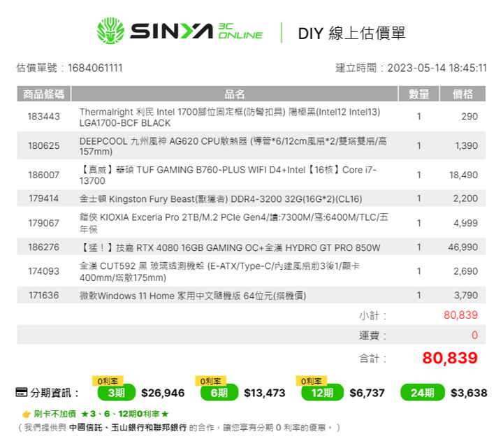Click the DIY 線上估價單 title
The image size is (503, 448).
pyautogui.click(x=351, y=33)
